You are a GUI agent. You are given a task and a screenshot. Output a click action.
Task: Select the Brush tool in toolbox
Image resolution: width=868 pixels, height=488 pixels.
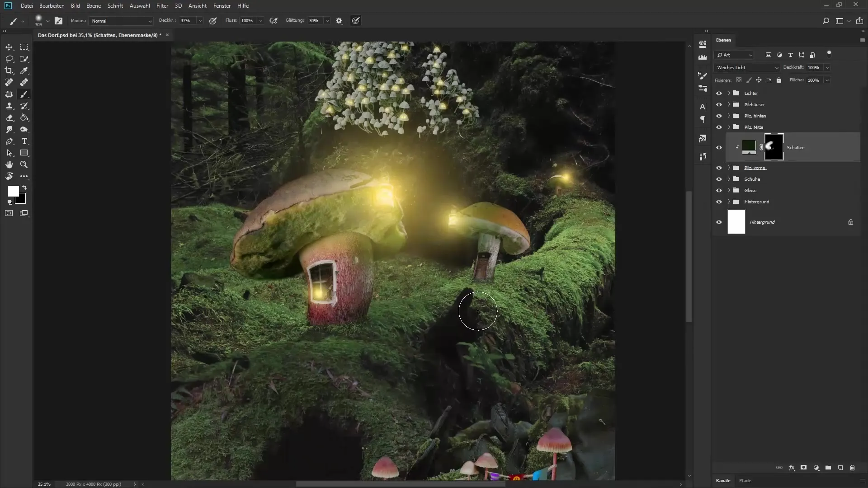point(24,94)
